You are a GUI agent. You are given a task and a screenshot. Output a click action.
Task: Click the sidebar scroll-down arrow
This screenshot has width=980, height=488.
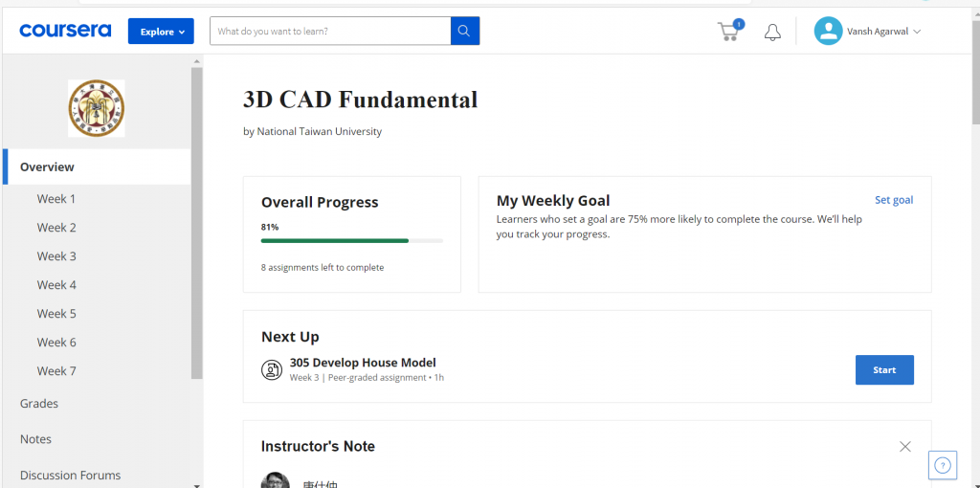coord(197,485)
